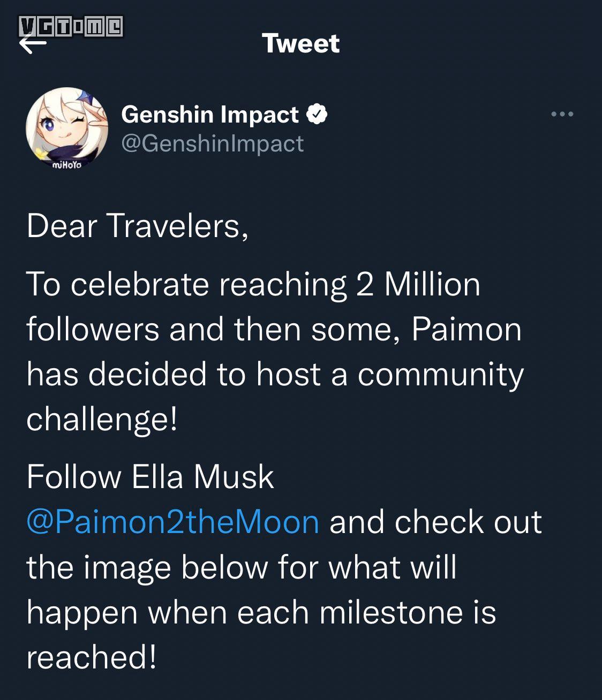Click the words "2 Million" in tweet
602x700 pixels.
coord(418,284)
